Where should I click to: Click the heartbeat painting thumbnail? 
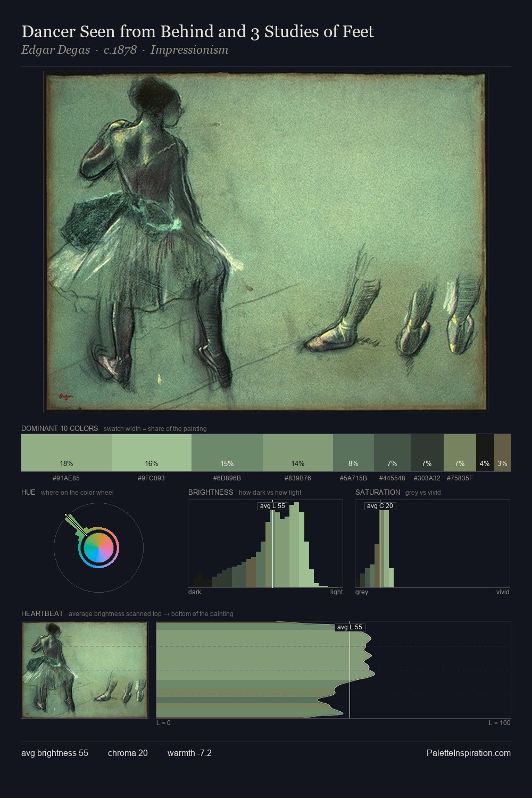tap(85, 670)
